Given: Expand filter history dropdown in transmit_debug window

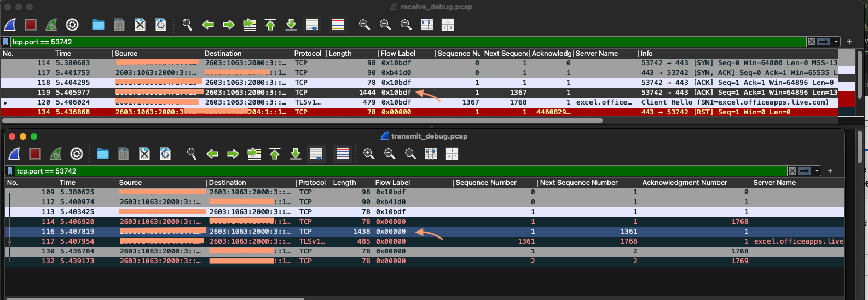Looking at the screenshot, I should [x=817, y=171].
